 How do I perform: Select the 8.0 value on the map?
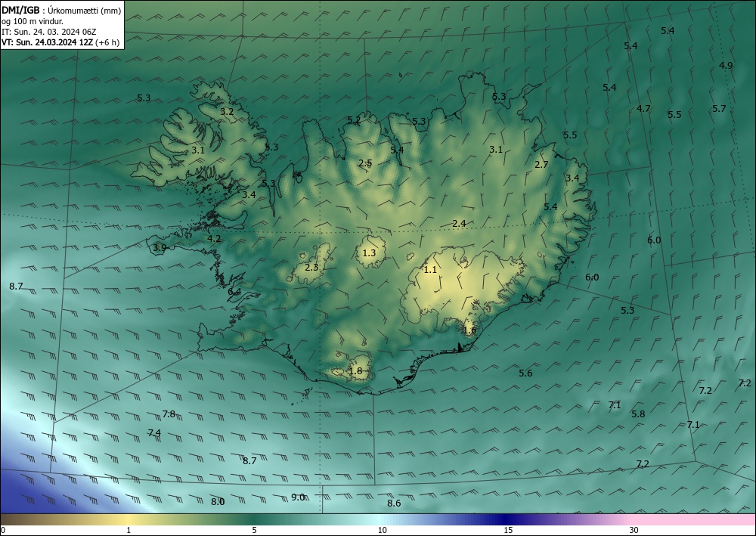(x=218, y=502)
